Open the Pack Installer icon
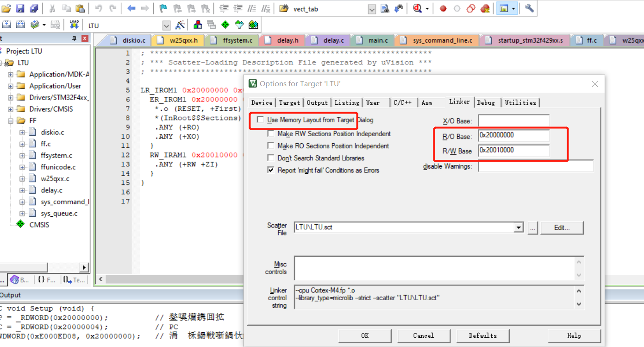 point(253,25)
